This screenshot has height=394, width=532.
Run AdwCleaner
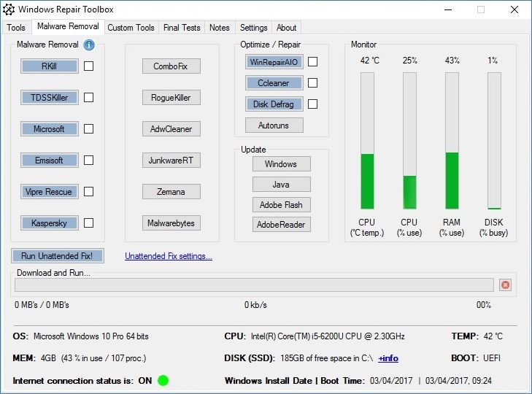171,128
